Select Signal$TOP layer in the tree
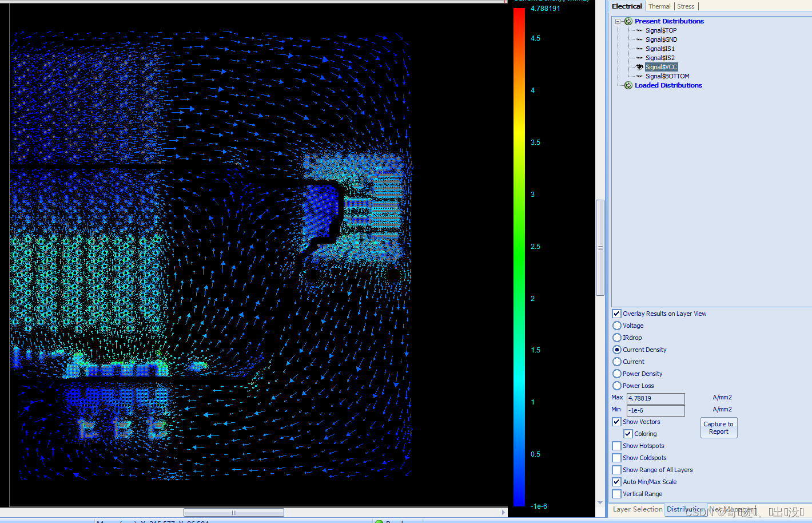The width and height of the screenshot is (812, 523). (x=661, y=30)
